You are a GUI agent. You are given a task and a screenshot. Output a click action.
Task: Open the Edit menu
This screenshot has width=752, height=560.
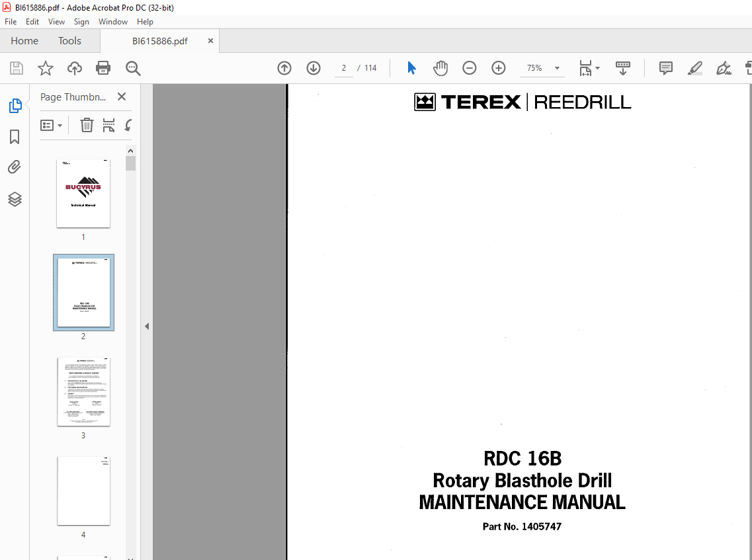pos(32,22)
